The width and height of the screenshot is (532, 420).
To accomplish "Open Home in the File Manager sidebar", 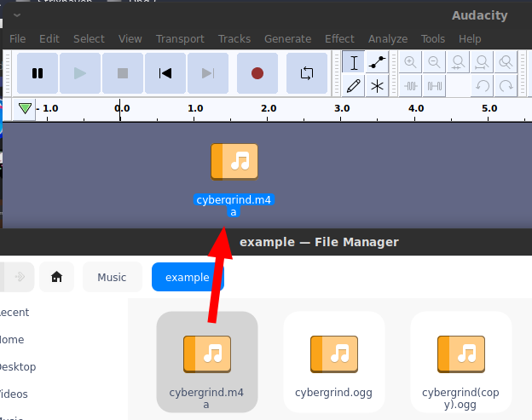I will coord(12,339).
